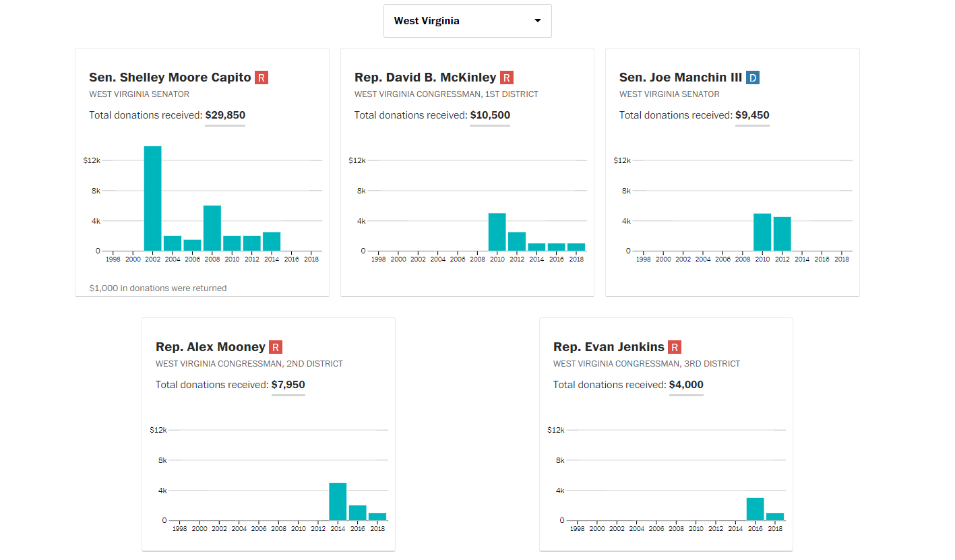This screenshot has height=560, width=955.
Task: Select Capito's 2004 donation bar
Action: (173, 243)
